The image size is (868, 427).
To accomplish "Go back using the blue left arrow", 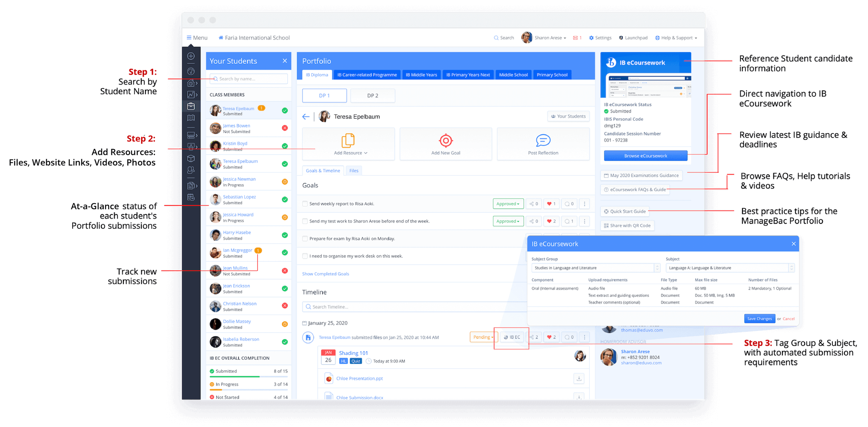I will (306, 117).
